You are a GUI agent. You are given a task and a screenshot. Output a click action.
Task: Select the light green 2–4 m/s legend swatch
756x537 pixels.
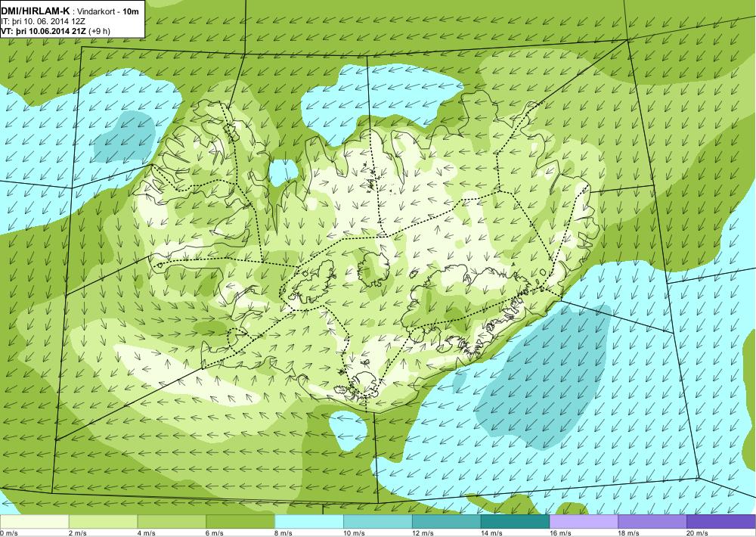(103, 522)
